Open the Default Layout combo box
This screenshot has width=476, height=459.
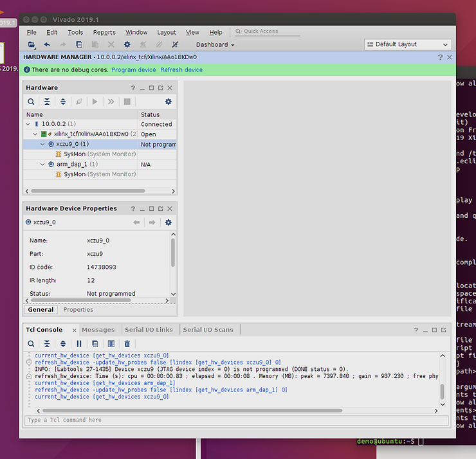tap(408, 44)
